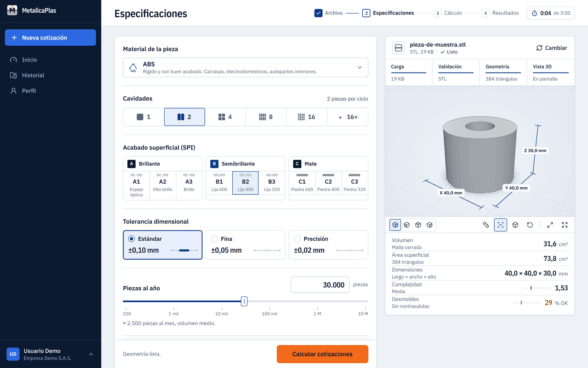Click the ABS material triangle icon
This screenshot has height=368, width=588.
click(133, 67)
